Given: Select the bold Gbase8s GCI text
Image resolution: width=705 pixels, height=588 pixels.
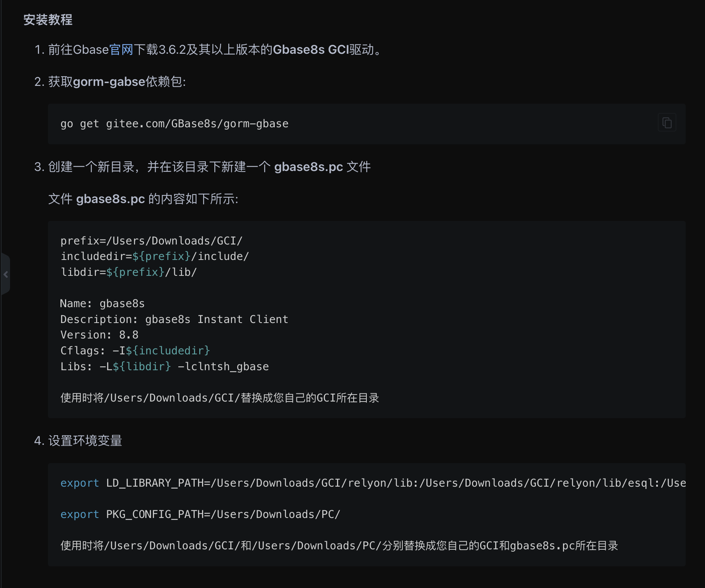Looking at the screenshot, I should point(311,50).
